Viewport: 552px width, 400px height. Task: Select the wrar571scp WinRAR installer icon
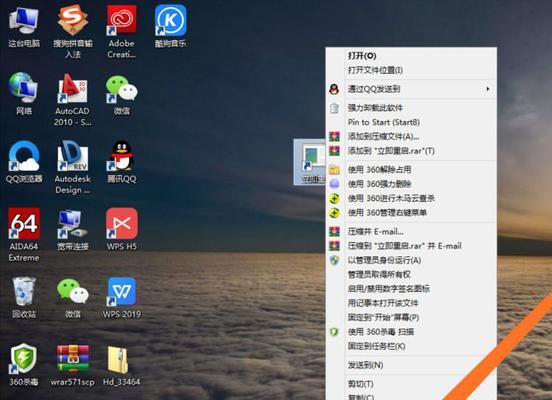point(73,365)
